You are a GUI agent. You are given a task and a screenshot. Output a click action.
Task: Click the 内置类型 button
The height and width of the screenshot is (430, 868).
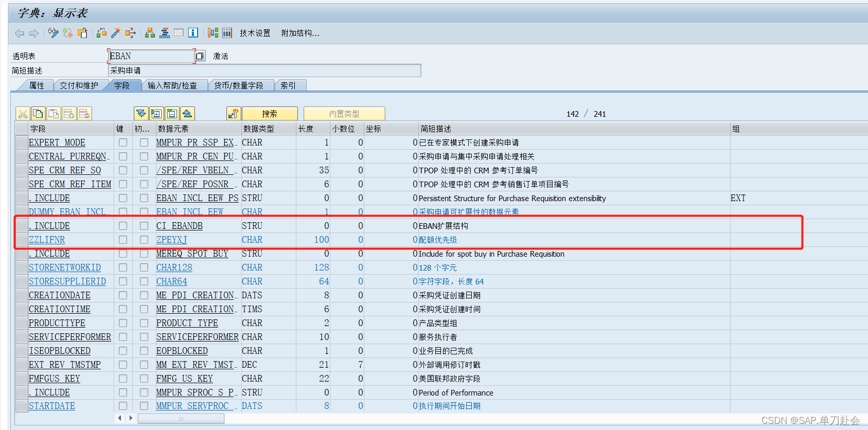(344, 114)
